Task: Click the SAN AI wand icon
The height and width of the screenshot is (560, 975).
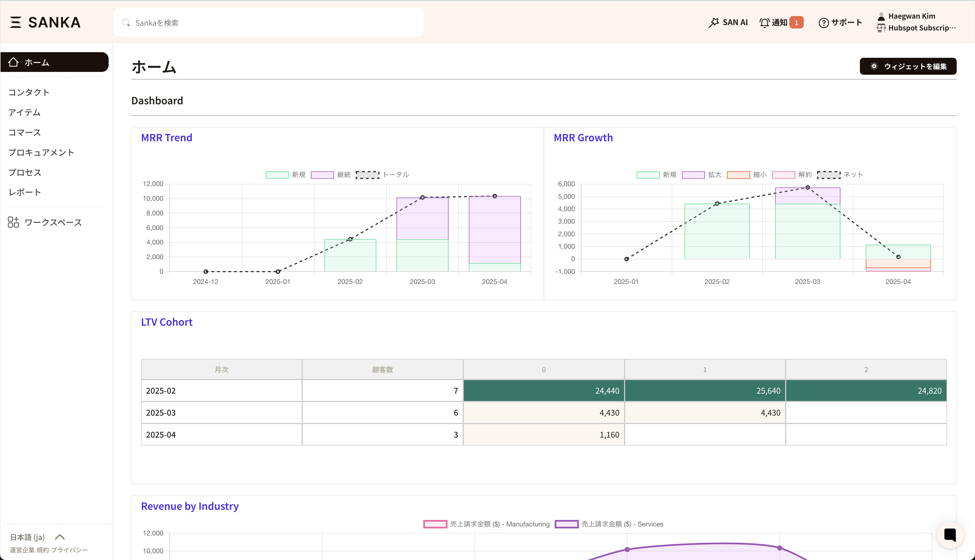Action: pos(713,23)
